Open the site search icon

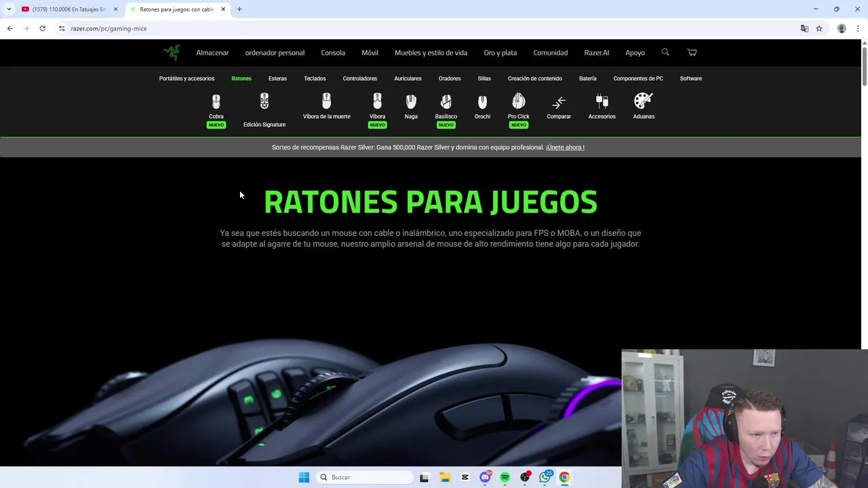(x=665, y=52)
